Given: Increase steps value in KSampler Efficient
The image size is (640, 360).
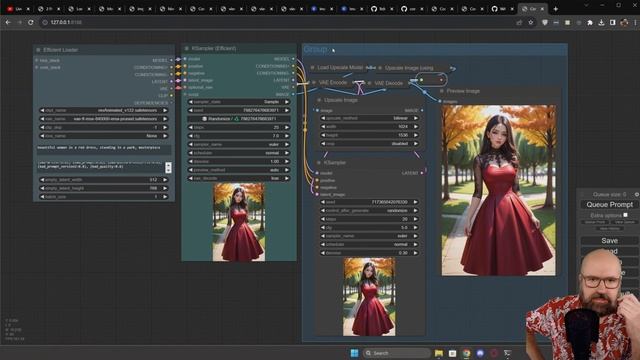Looking at the screenshot, I should pos(287,127).
